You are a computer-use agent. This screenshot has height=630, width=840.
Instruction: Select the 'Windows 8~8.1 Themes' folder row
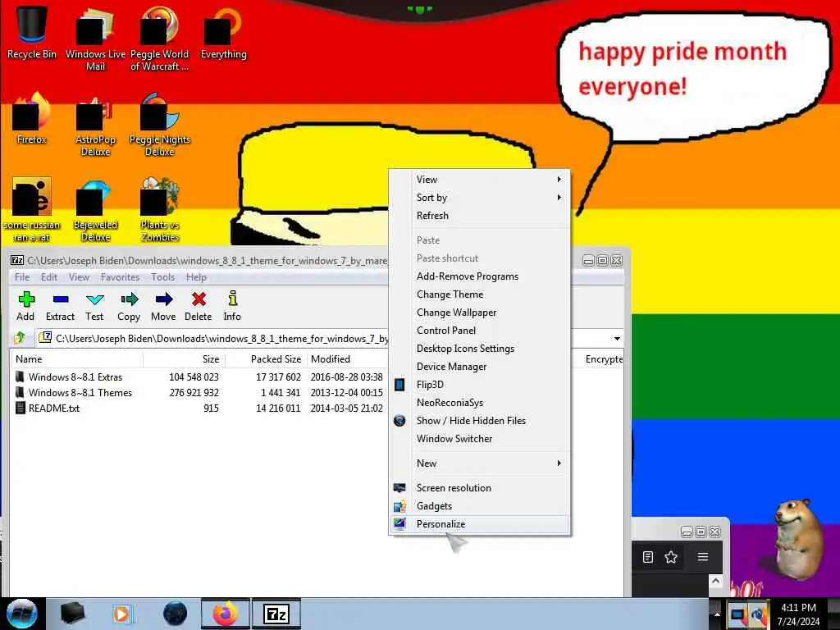pyautogui.click(x=199, y=393)
